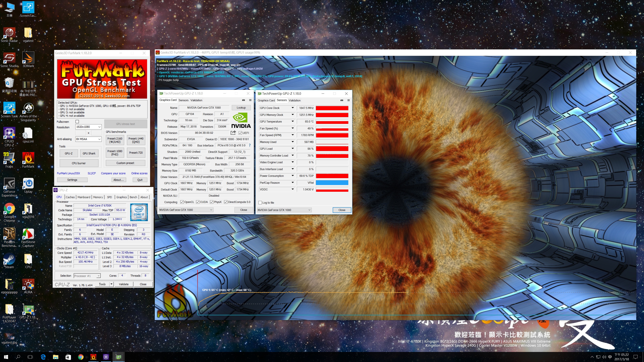Open the Steam desktop icon
This screenshot has width=644, height=362.
(9, 261)
